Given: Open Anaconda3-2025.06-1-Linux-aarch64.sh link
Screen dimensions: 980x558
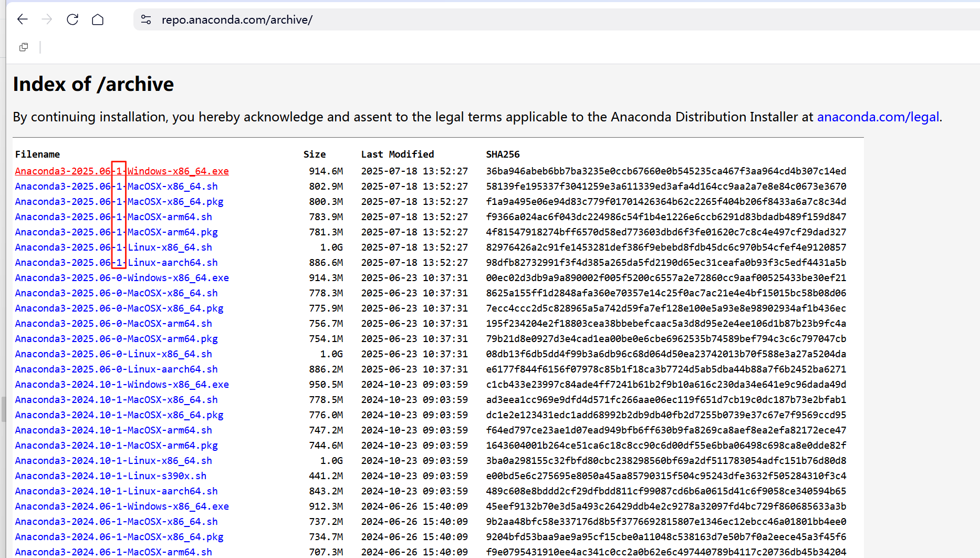Looking at the screenshot, I should [x=116, y=262].
